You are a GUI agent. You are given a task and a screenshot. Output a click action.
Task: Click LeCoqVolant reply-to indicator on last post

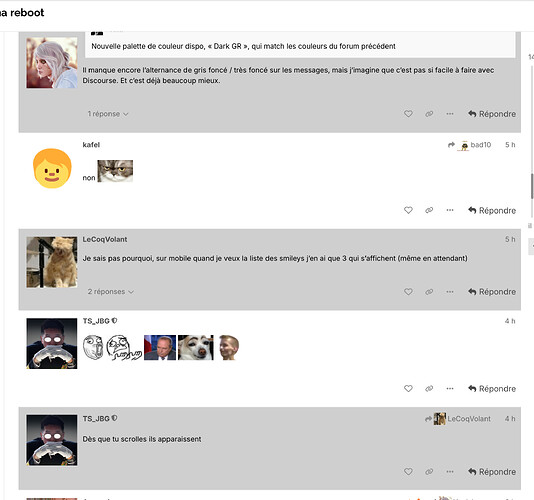pyautogui.click(x=458, y=419)
